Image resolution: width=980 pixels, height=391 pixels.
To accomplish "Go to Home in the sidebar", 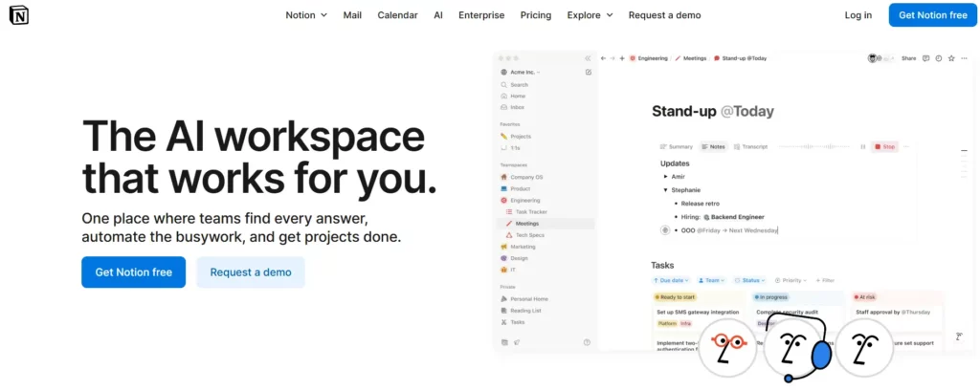I will click(513, 97).
